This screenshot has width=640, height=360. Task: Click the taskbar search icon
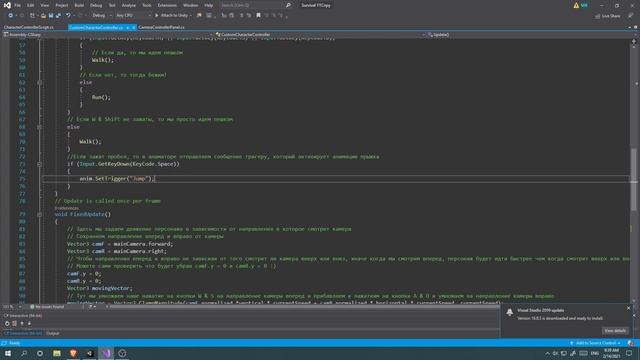[24, 353]
